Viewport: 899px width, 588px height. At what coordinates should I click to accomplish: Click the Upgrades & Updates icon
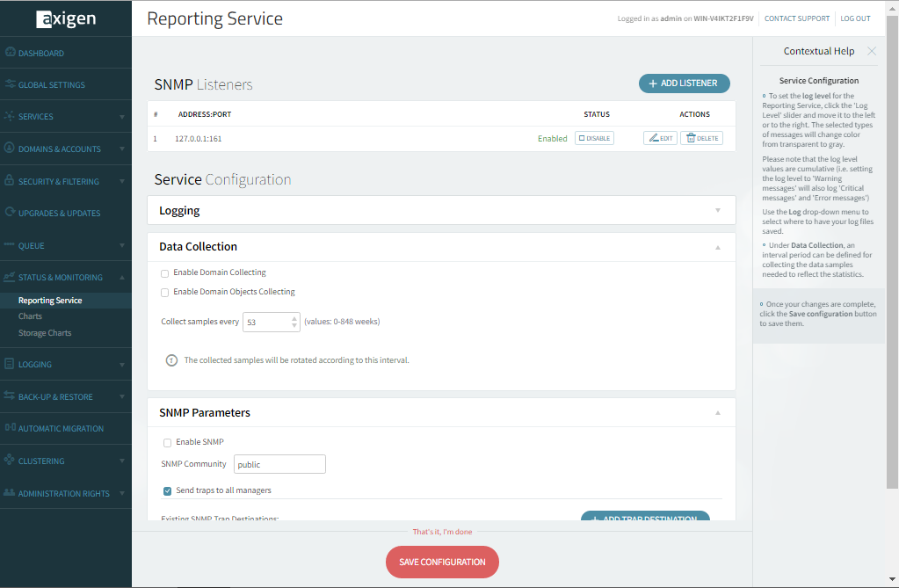coord(10,213)
